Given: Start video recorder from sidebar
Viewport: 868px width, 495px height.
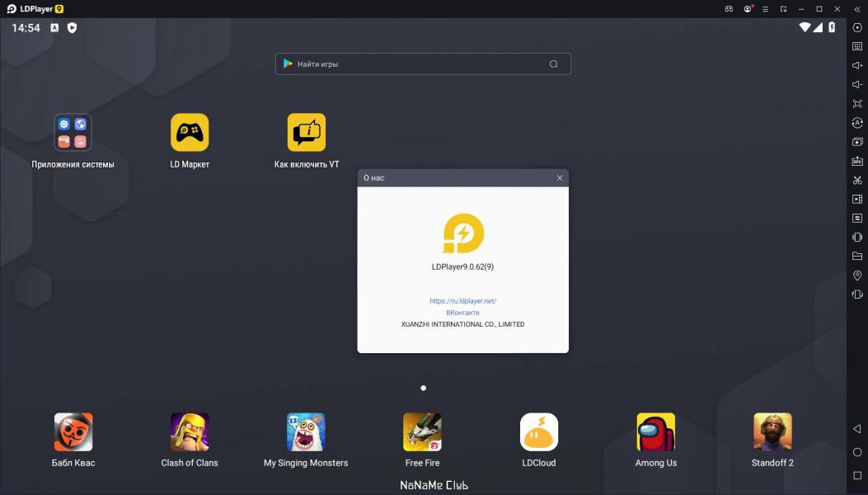Looking at the screenshot, I should [x=857, y=199].
